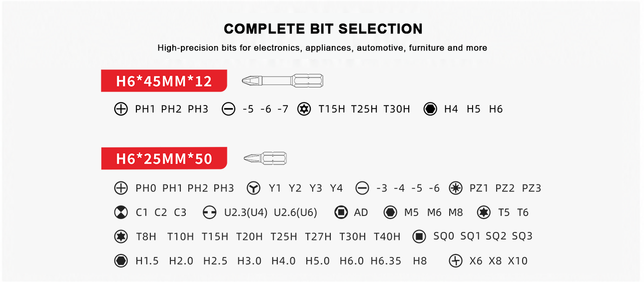Select the tri-wing Y-type icon beside Y1
The height and width of the screenshot is (282, 644).
(254, 188)
